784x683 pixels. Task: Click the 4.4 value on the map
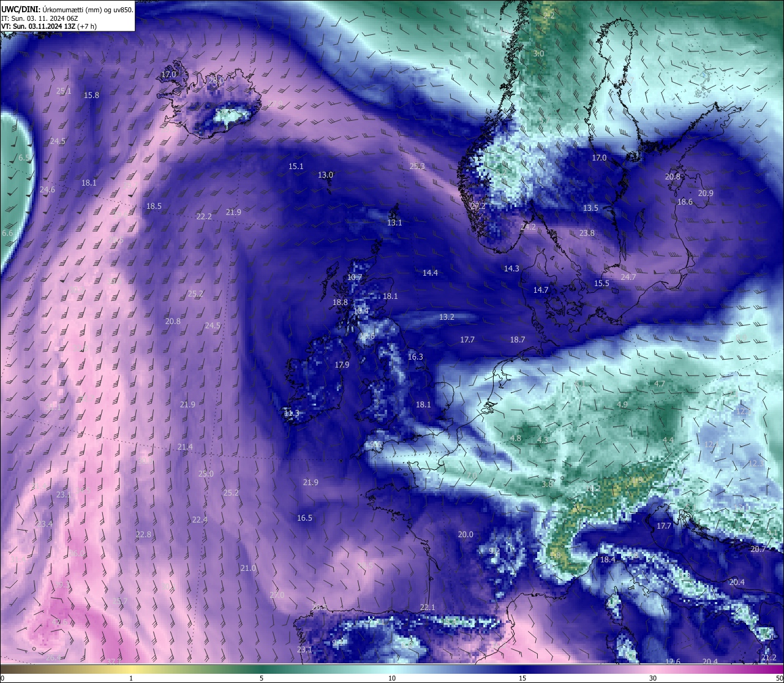pyautogui.click(x=668, y=440)
